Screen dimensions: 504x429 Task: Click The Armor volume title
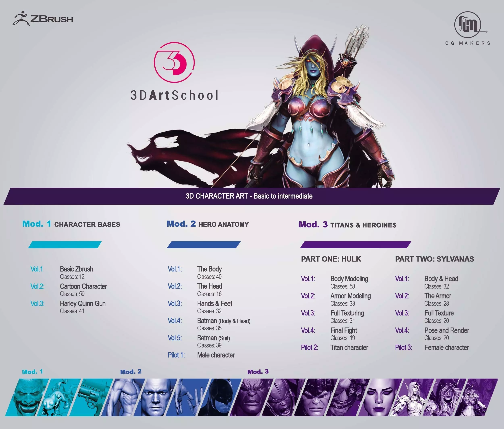pyautogui.click(x=438, y=296)
